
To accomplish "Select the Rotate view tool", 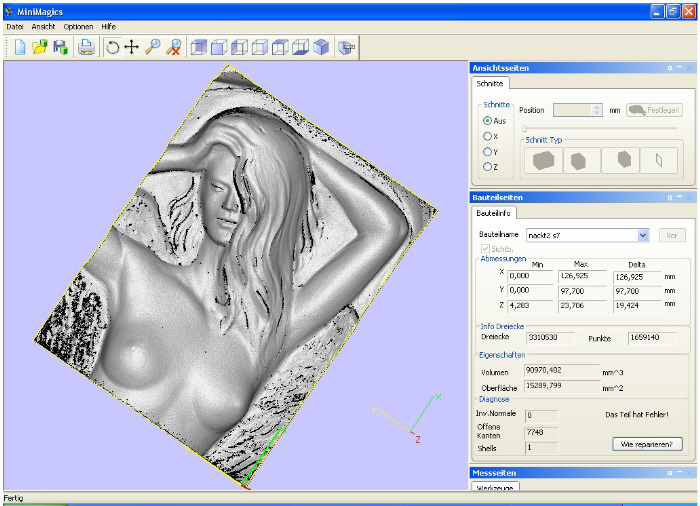I will pyautogui.click(x=112, y=47).
